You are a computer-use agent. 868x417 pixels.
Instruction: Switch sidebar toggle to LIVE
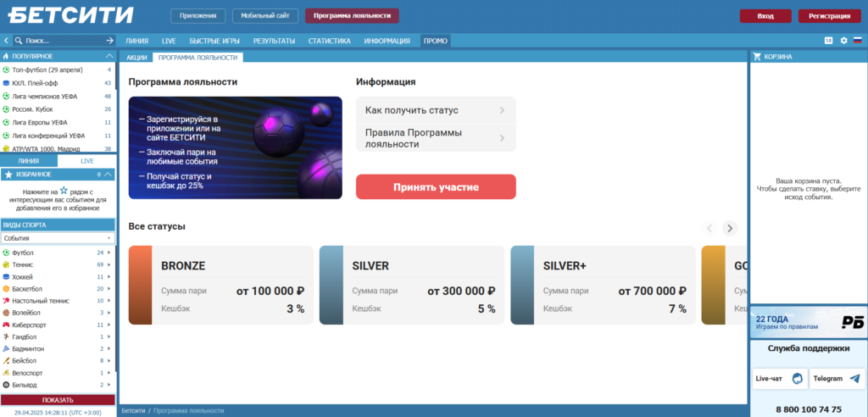tap(87, 161)
